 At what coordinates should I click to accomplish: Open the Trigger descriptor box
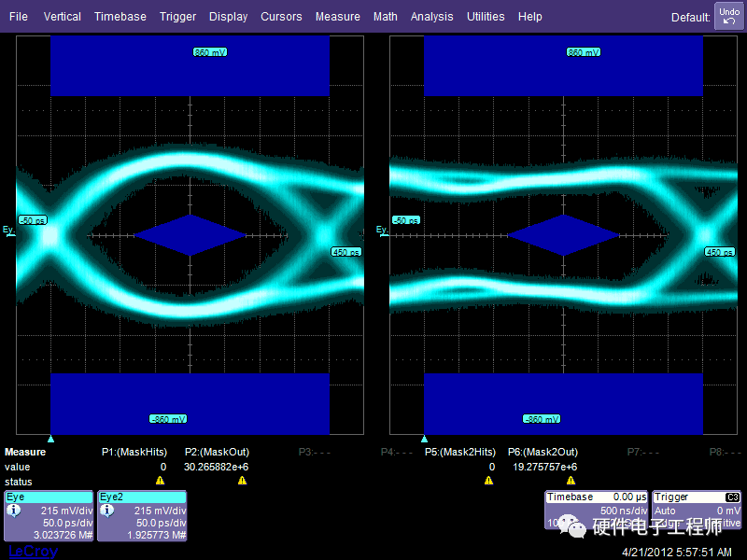tap(697, 510)
